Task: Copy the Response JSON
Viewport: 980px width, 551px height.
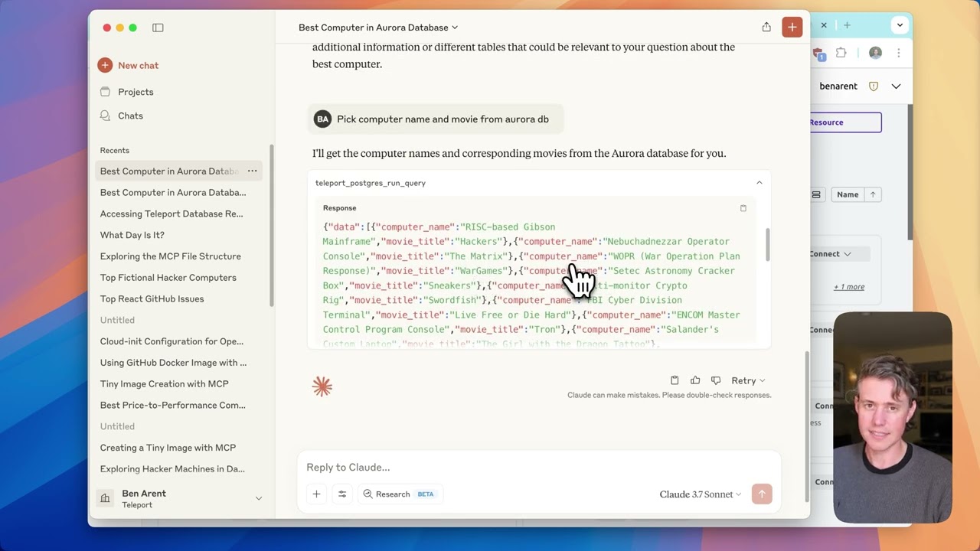Action: point(743,208)
